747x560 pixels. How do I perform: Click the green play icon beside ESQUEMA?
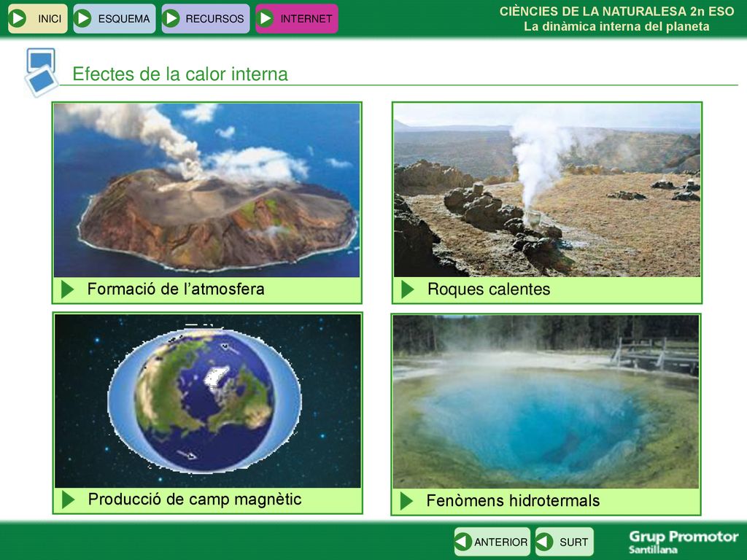tap(83, 18)
